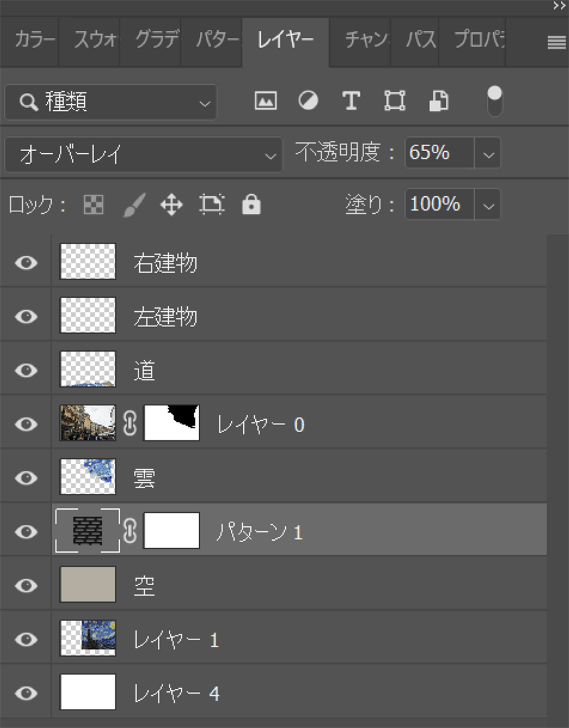569x728 pixels.
Task: Lock transparent pixels icon
Action: (x=94, y=204)
